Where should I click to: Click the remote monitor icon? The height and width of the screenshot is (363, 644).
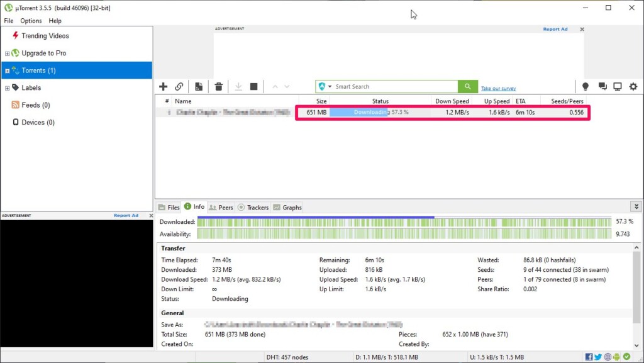pos(618,86)
